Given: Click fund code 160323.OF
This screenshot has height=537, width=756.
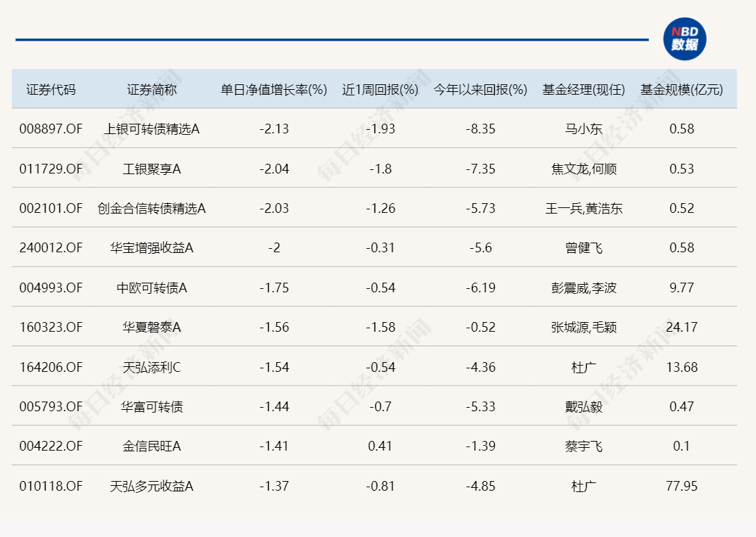Looking at the screenshot, I should coord(50,328).
